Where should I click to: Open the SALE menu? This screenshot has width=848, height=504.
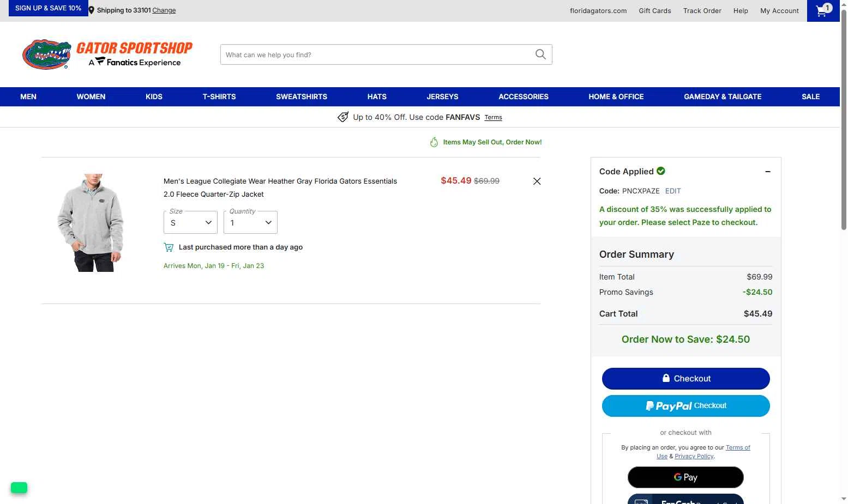810,97
